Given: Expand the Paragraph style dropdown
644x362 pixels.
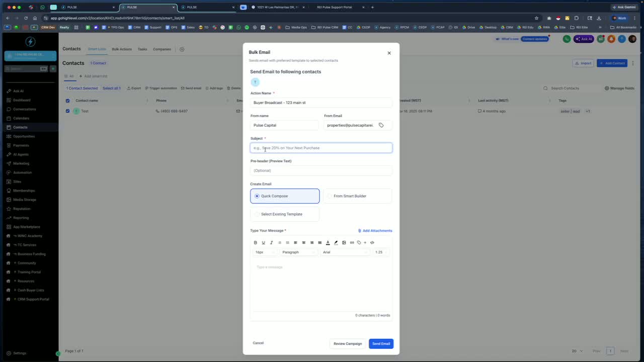Looking at the screenshot, I should click(298, 252).
